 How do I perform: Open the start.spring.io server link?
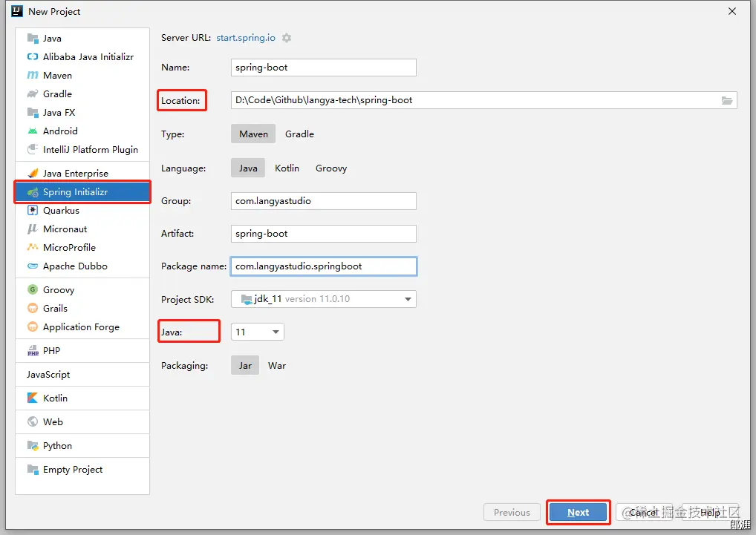pyautogui.click(x=246, y=38)
